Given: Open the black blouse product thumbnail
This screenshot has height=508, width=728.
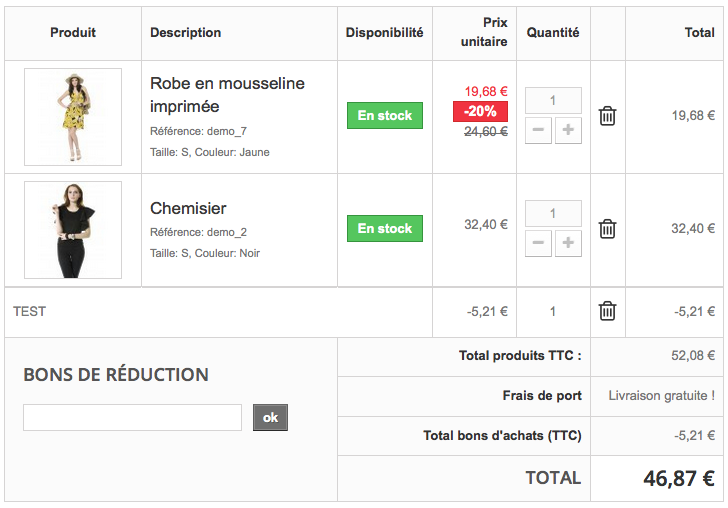Looking at the screenshot, I should (73, 230).
